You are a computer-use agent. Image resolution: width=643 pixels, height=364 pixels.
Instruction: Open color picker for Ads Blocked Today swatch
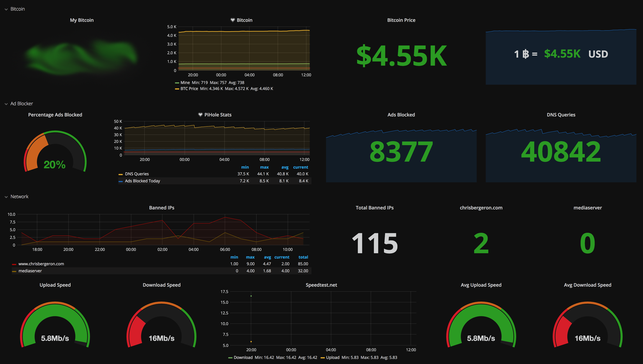[121, 181]
